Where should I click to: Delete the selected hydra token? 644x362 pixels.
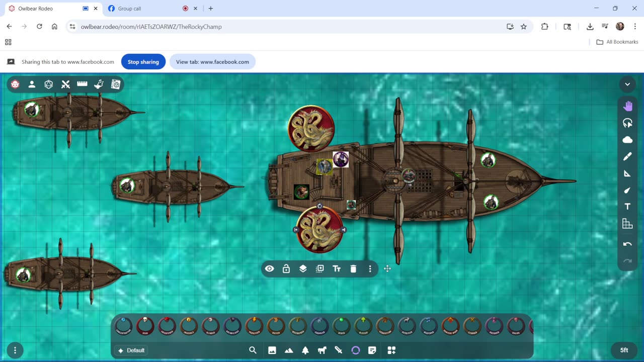[x=353, y=269]
